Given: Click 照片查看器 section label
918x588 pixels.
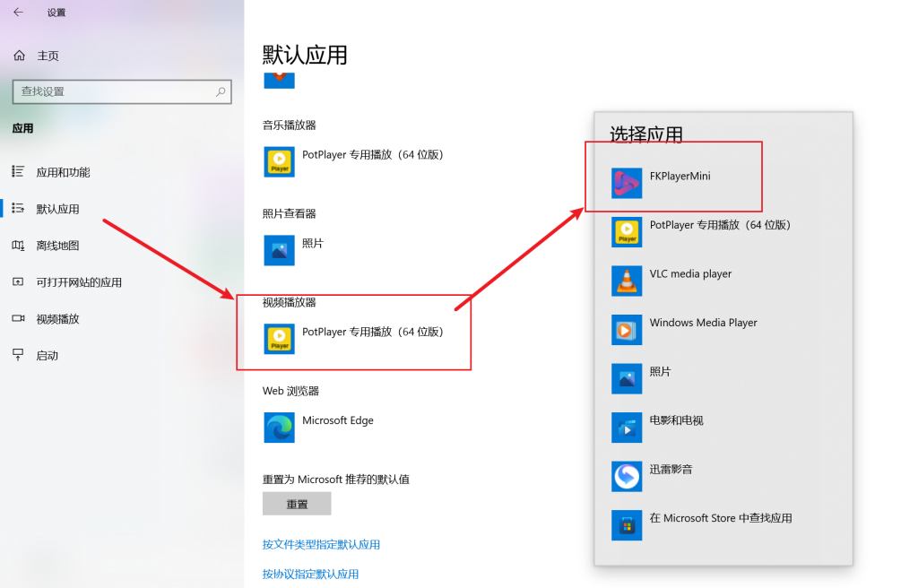Looking at the screenshot, I should (290, 213).
